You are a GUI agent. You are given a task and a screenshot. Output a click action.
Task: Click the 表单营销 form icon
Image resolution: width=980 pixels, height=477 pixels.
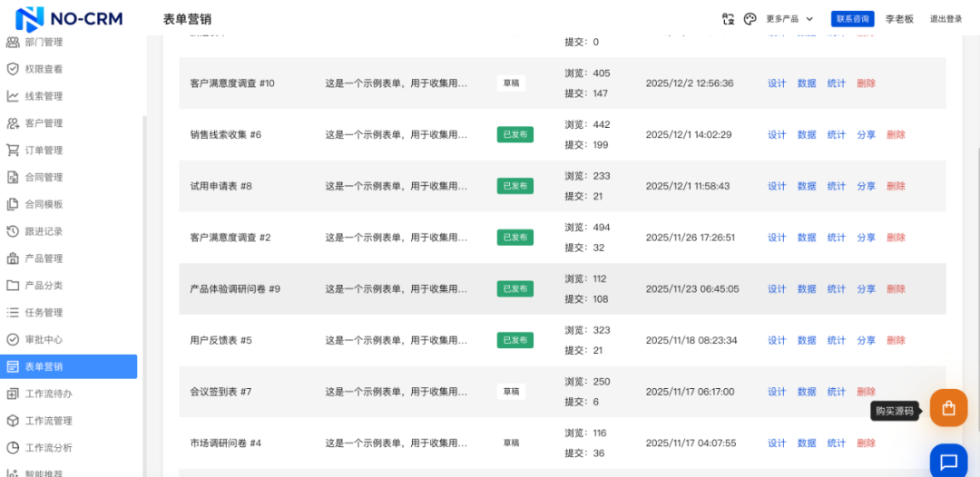pyautogui.click(x=13, y=366)
